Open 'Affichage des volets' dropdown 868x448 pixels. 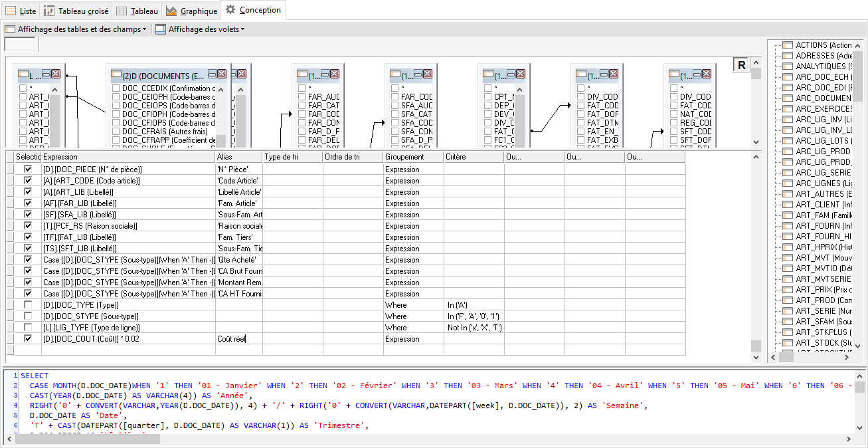pos(200,29)
